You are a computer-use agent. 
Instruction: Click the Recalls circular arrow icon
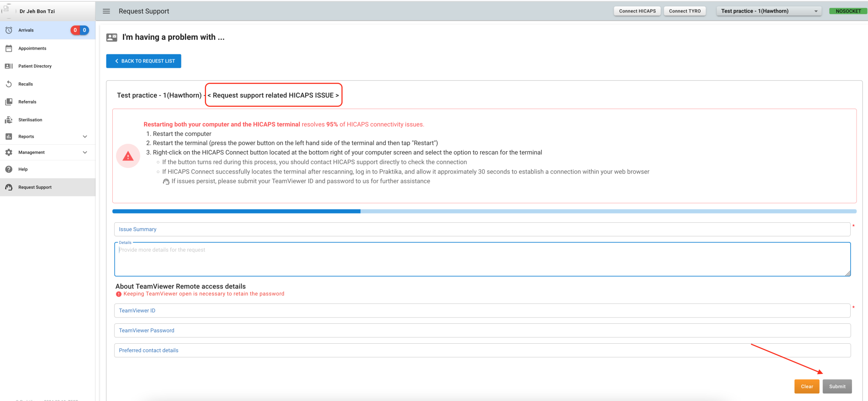pyautogui.click(x=8, y=84)
